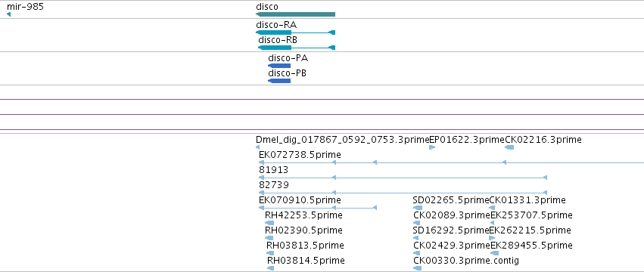Viewport: 644px width, 272px height.
Task: Select the EP01622.3prime EST arrow
Action: point(432,147)
